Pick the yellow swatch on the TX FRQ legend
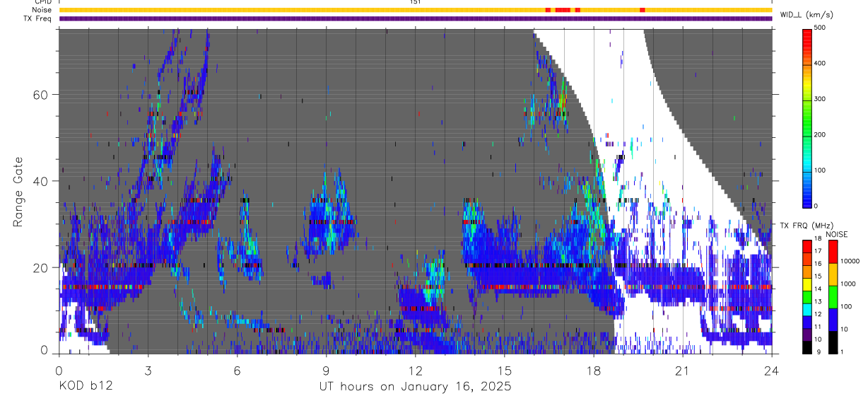The width and height of the screenshot is (868, 401). tap(807, 284)
